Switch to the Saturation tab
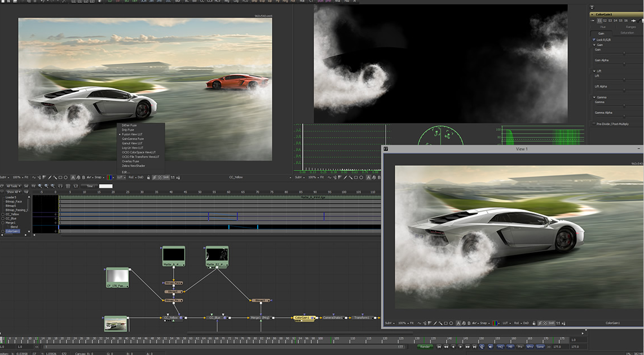 pyautogui.click(x=627, y=33)
